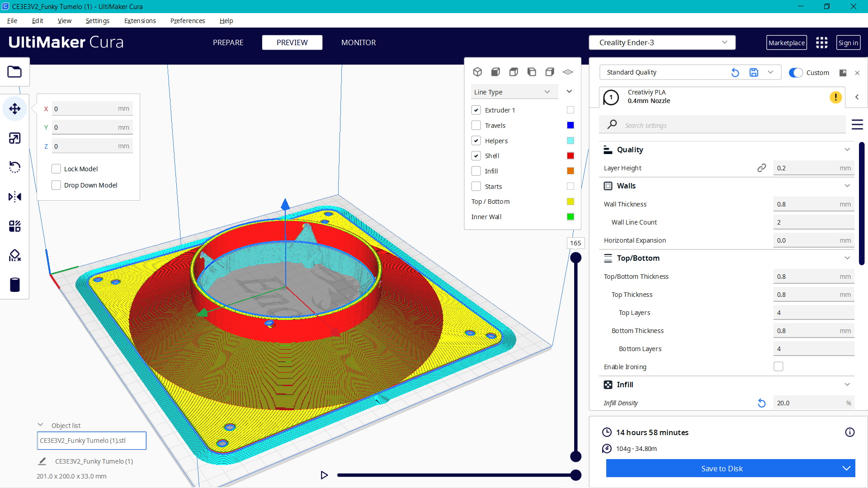Viewport: 868px width, 488px height.
Task: Switch the Custom print setup toggle
Action: [x=796, y=72]
